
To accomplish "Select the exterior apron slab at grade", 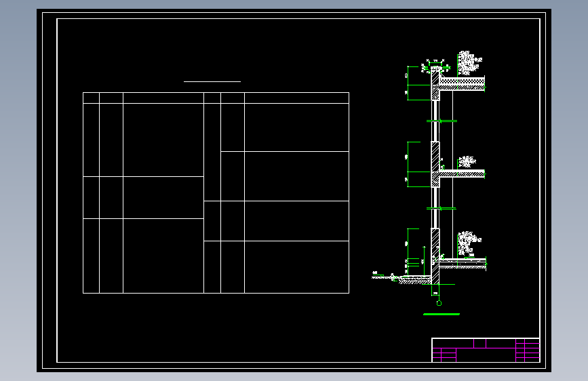I will point(415,279).
